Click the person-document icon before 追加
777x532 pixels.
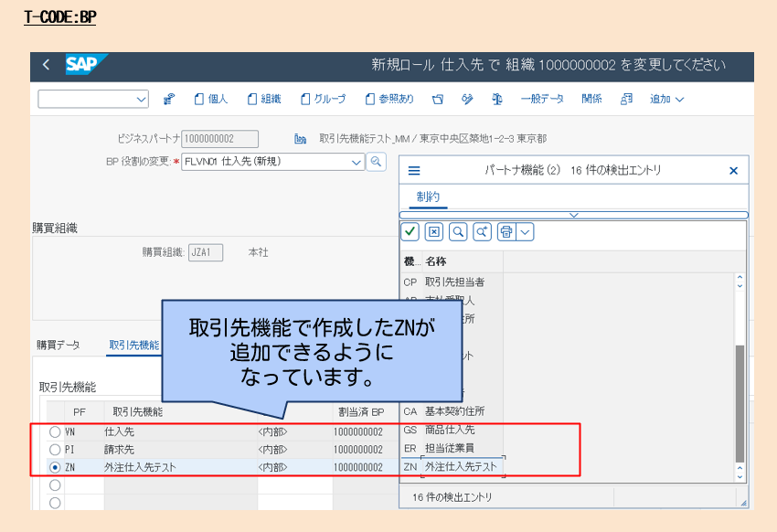point(626,99)
